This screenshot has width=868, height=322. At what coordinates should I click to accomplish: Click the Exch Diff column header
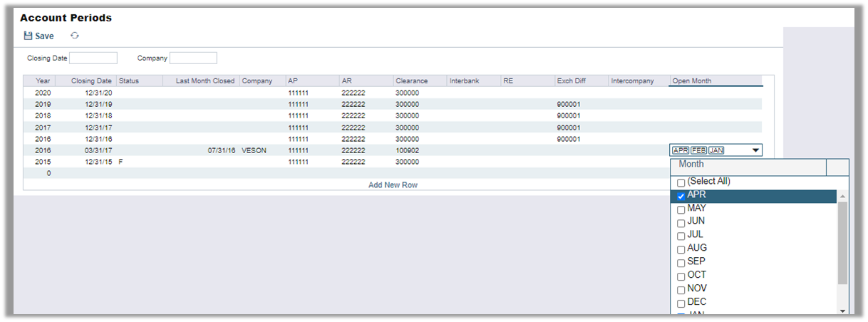tap(580, 80)
